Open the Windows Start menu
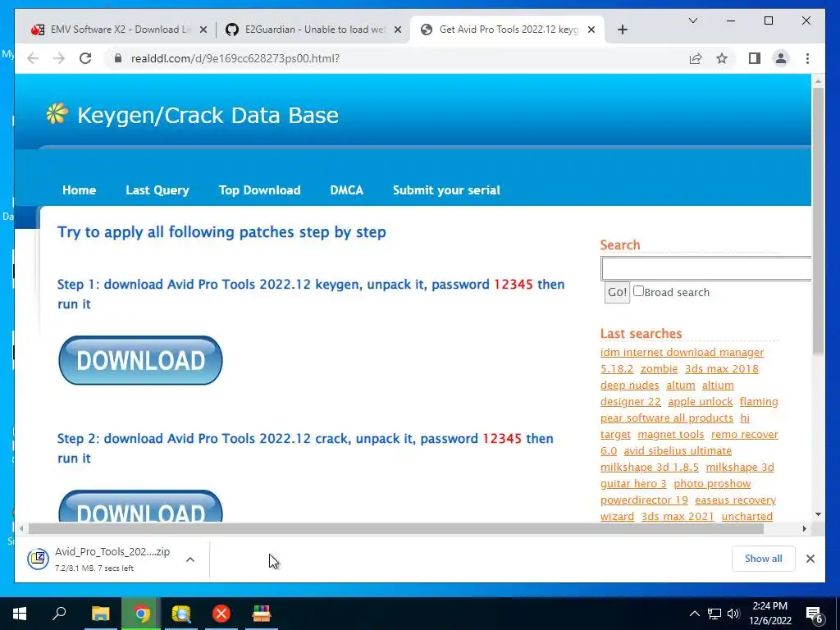Image resolution: width=840 pixels, height=630 pixels. click(20, 614)
